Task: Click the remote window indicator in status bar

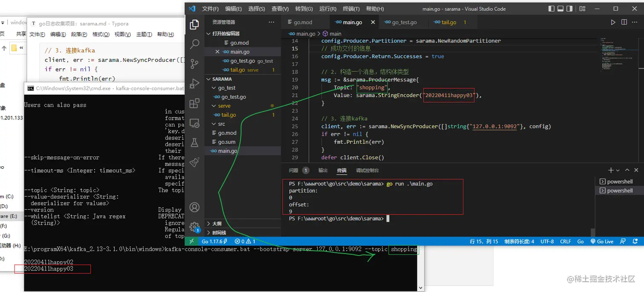Action: pyautogui.click(x=191, y=241)
